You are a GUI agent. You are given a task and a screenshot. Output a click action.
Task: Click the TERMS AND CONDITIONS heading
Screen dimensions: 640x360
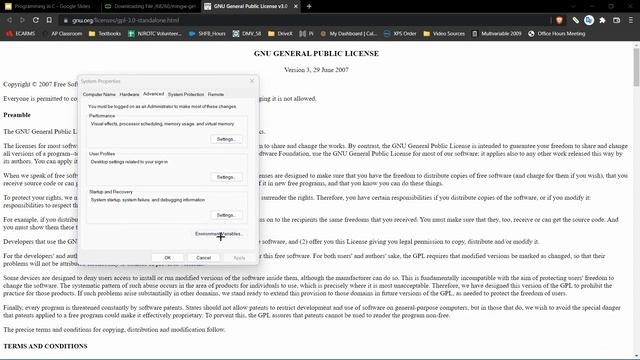point(45,346)
